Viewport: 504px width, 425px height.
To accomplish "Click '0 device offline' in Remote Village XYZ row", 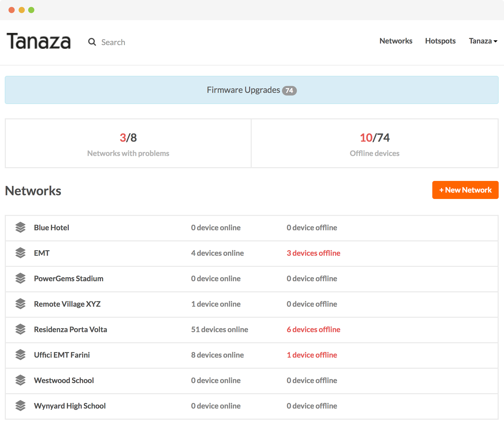I will click(x=312, y=304).
